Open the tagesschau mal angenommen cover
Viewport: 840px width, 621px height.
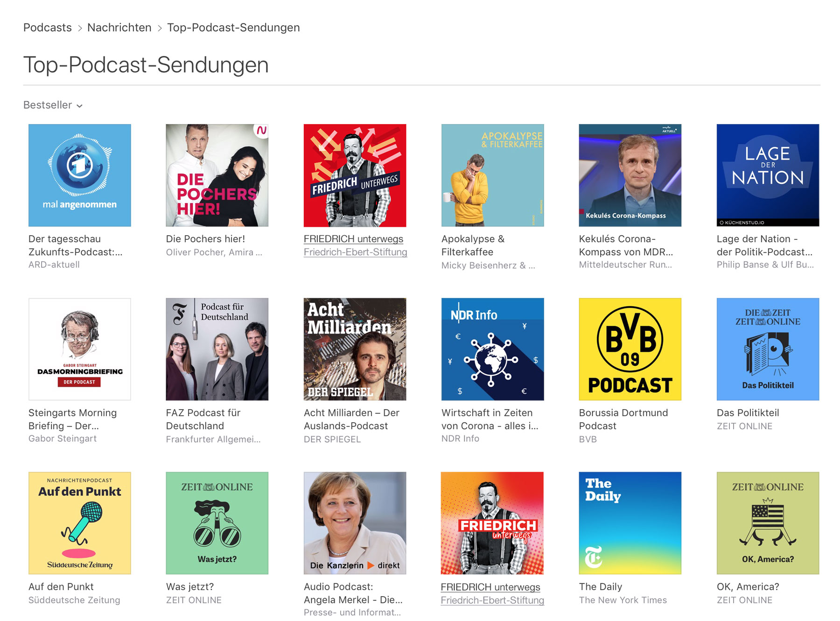[79, 175]
